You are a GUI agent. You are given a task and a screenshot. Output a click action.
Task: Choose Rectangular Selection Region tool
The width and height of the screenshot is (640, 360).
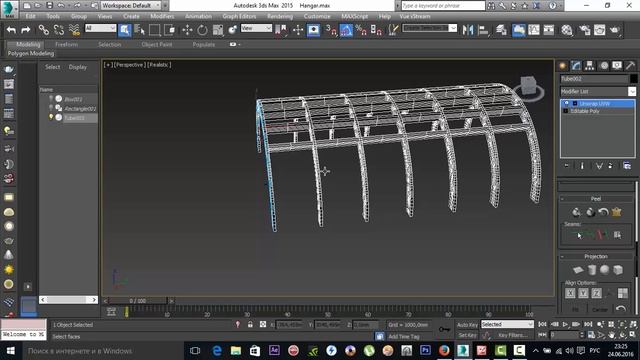154,30
